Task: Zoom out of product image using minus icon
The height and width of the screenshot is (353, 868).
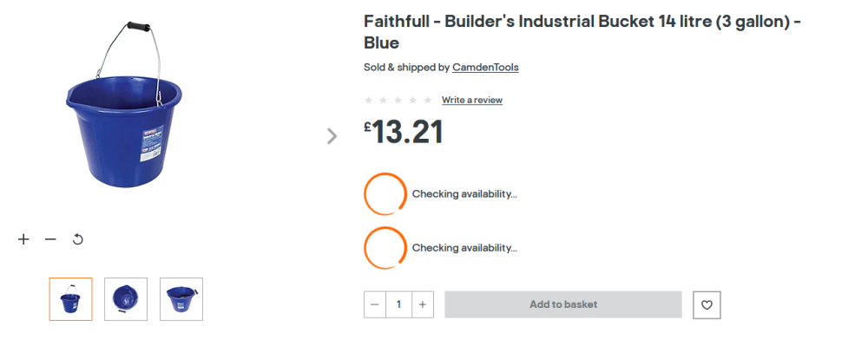Action: pos(50,239)
